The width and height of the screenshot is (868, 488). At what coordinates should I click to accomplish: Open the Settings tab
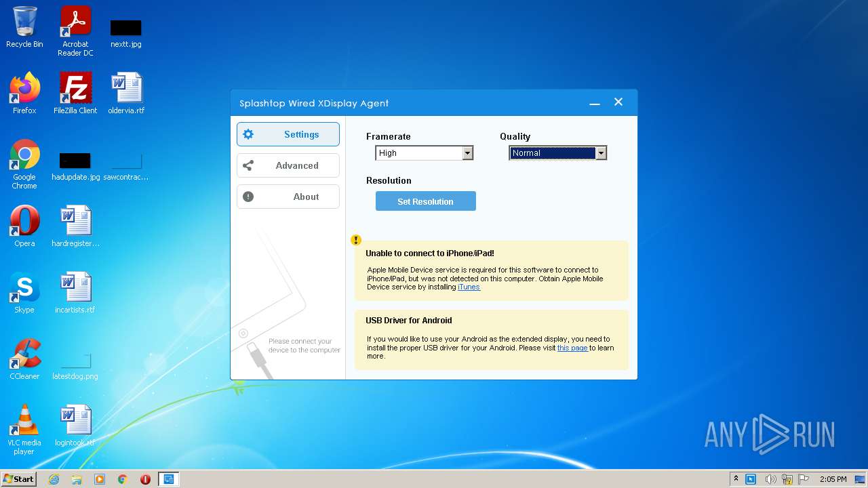click(x=288, y=134)
